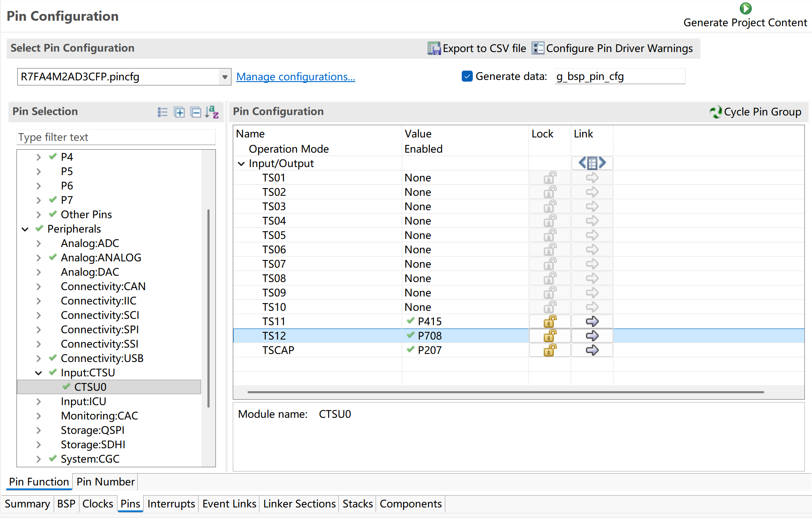Click the collapse all tree icon

(196, 112)
